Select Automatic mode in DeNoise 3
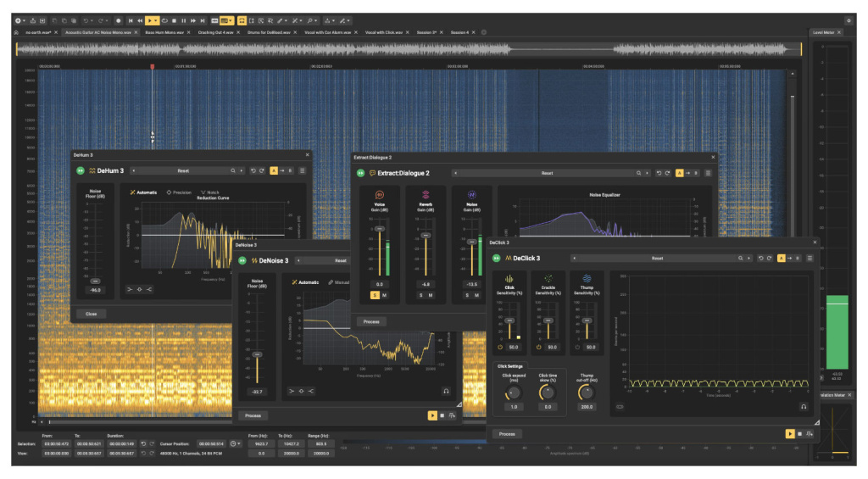 point(305,281)
